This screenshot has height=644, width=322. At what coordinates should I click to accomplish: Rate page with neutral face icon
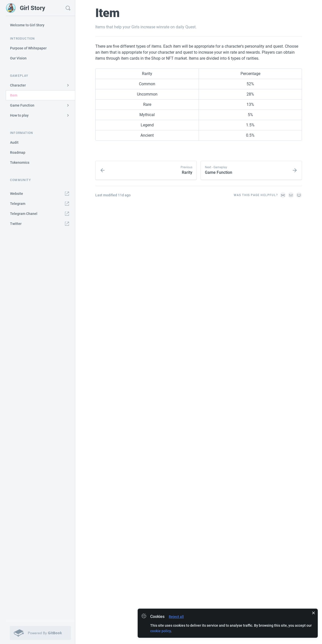click(x=291, y=195)
